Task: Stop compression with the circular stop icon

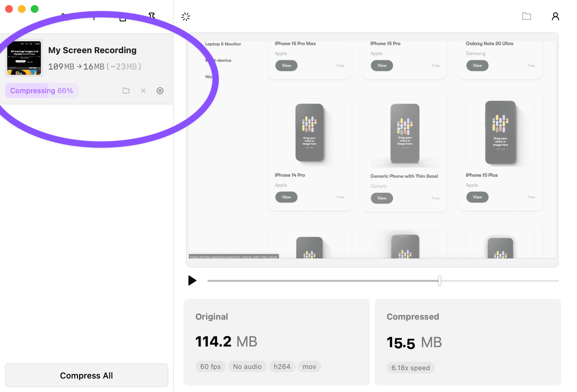Action: tap(160, 91)
